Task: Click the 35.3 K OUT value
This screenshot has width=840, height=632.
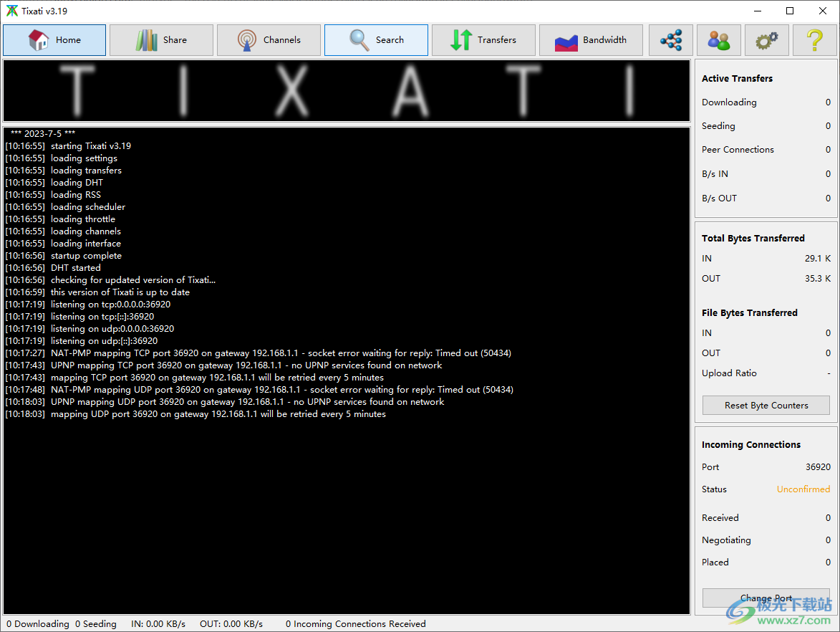Action: pos(818,278)
